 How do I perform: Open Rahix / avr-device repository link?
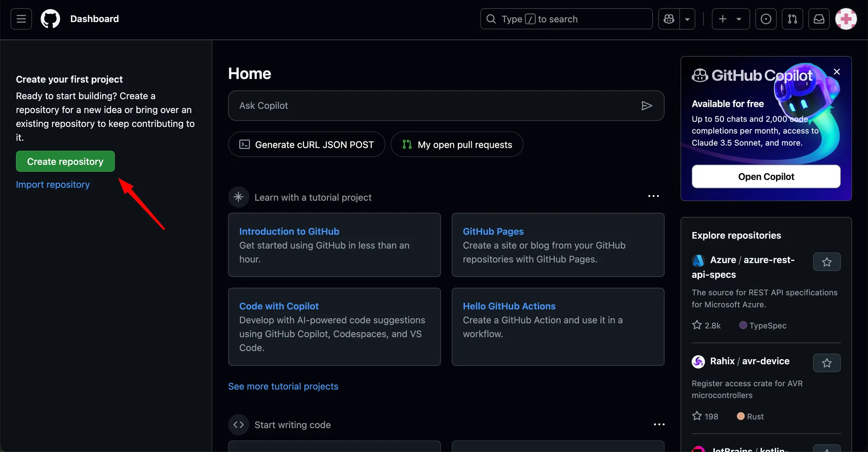click(750, 361)
